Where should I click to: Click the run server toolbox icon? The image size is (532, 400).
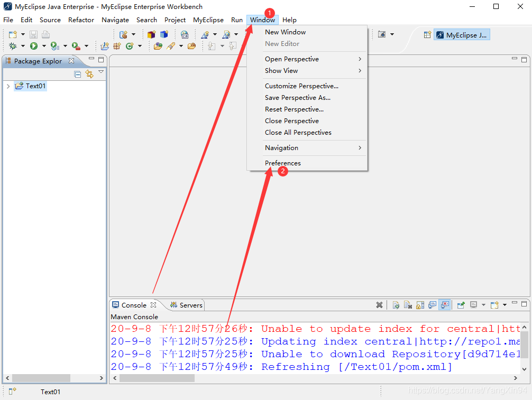point(76,46)
